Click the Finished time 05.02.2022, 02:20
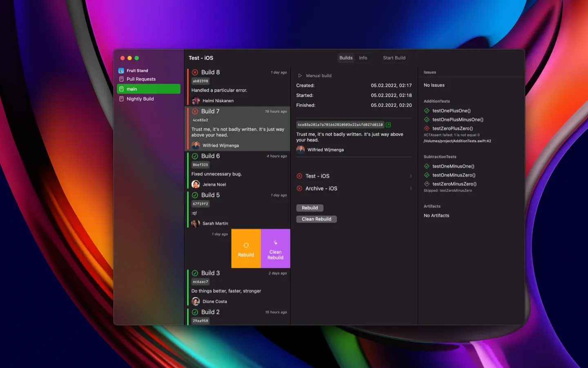 391,105
